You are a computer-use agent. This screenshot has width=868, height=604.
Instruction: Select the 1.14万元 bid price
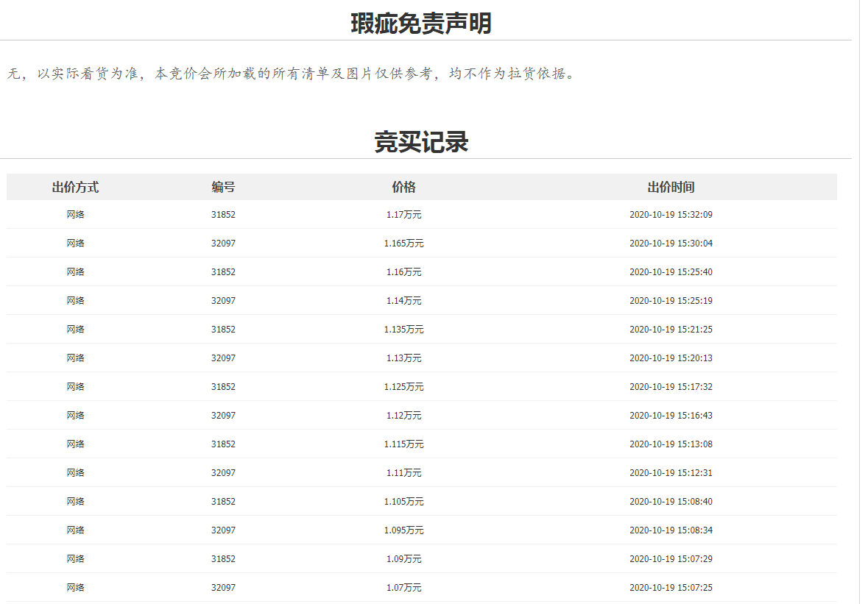pos(403,301)
